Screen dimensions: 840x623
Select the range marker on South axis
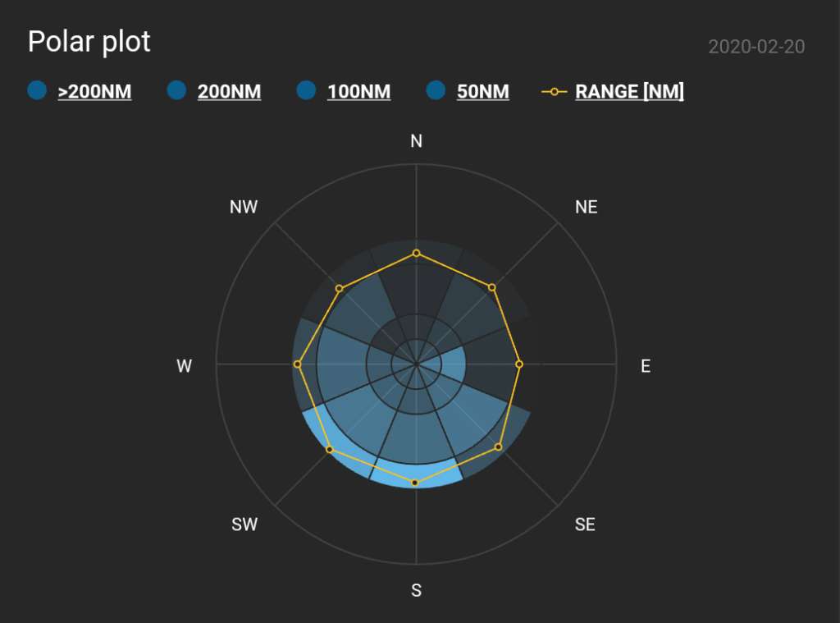tap(415, 483)
